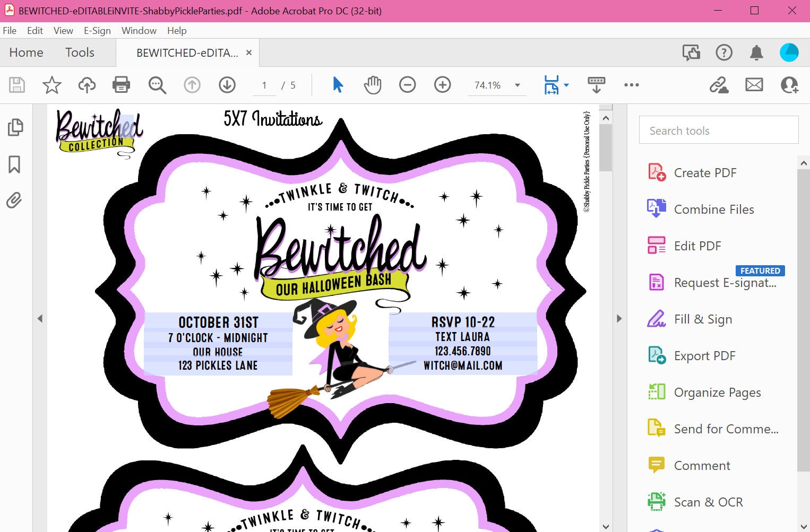Click tools pane scroll up arrow

pos(804,163)
